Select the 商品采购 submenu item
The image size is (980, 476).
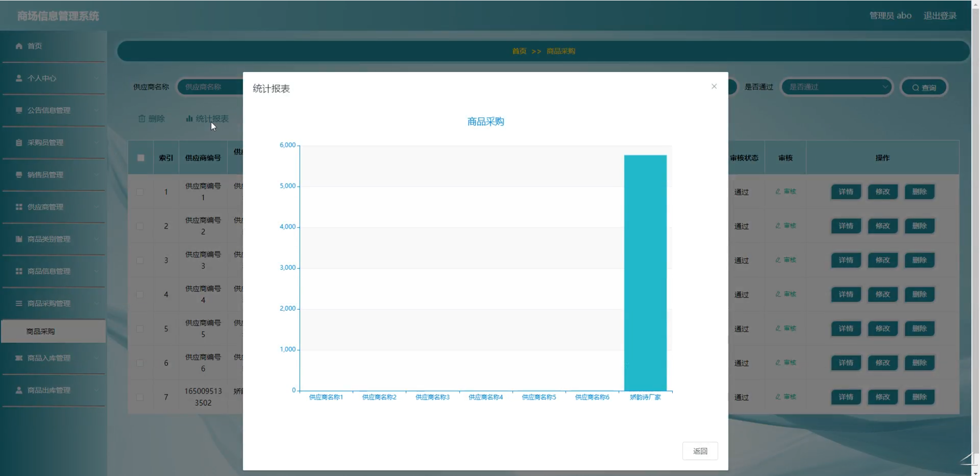pos(53,331)
